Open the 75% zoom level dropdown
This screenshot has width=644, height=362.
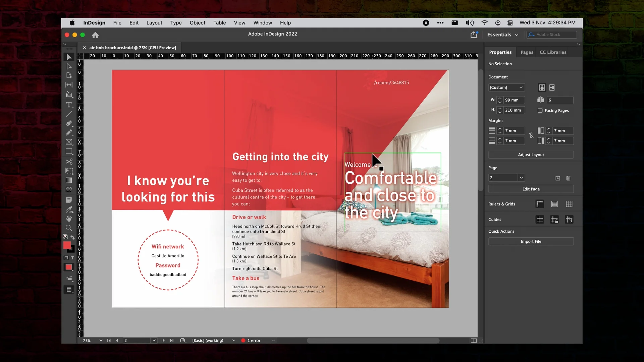tap(101, 341)
